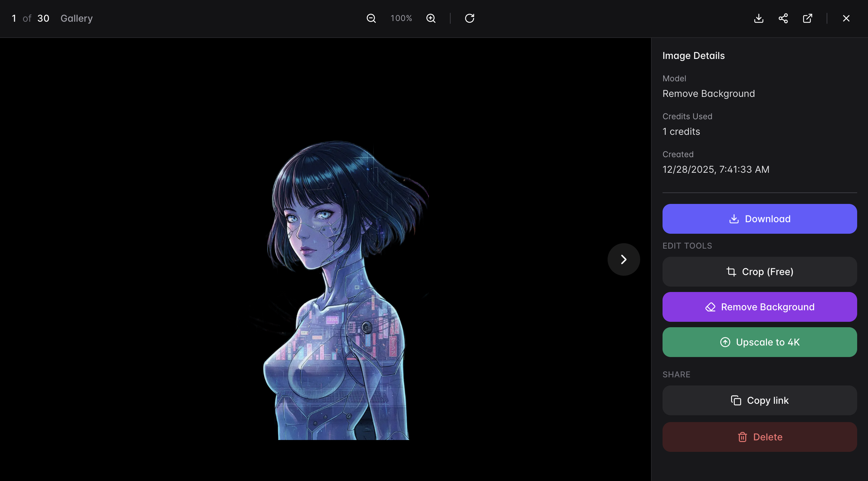Zoom into the image
Screen dimensions: 868x481
[431, 18]
